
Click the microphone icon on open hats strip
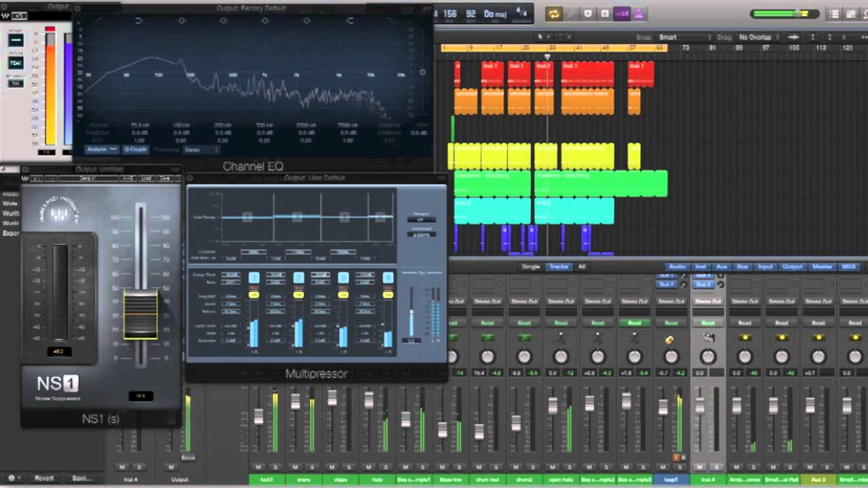click(561, 338)
